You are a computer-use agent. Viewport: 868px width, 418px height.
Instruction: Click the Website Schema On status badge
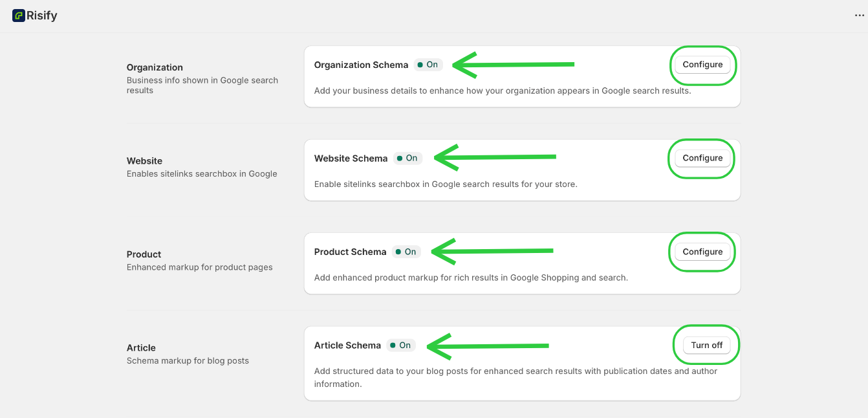[407, 159]
